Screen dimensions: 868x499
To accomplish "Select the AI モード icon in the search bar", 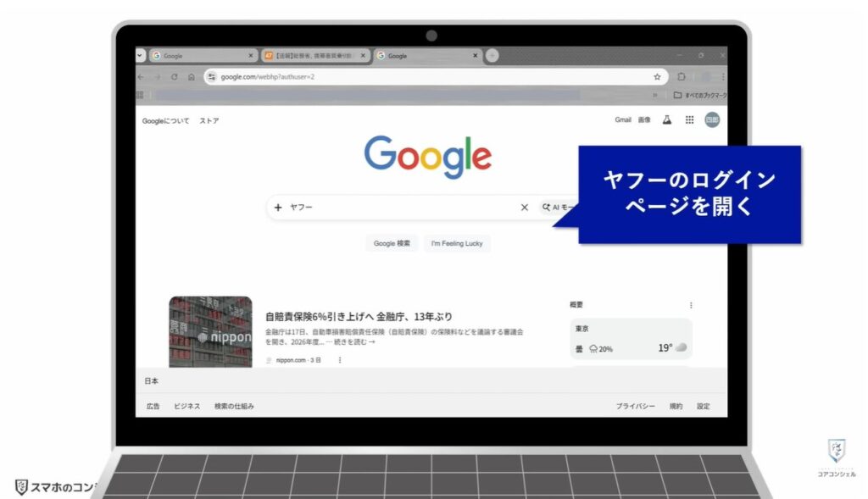I will (x=547, y=207).
